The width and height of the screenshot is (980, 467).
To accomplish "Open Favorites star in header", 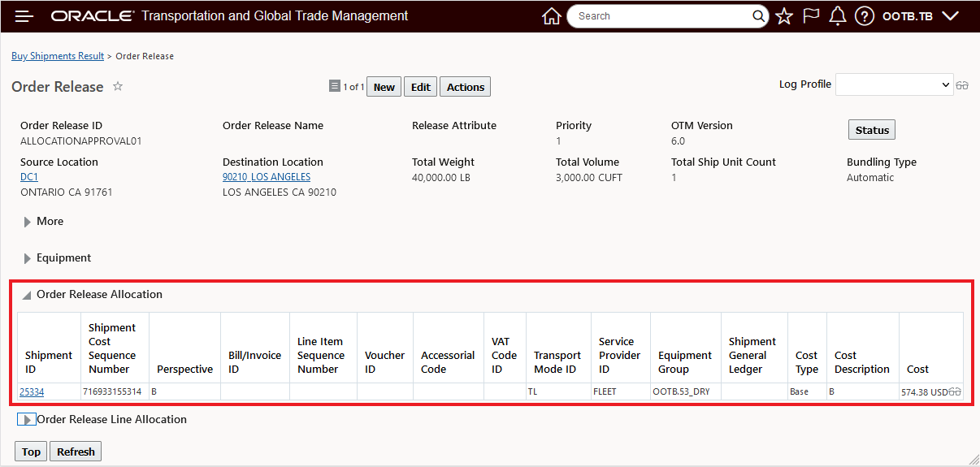I will [784, 16].
